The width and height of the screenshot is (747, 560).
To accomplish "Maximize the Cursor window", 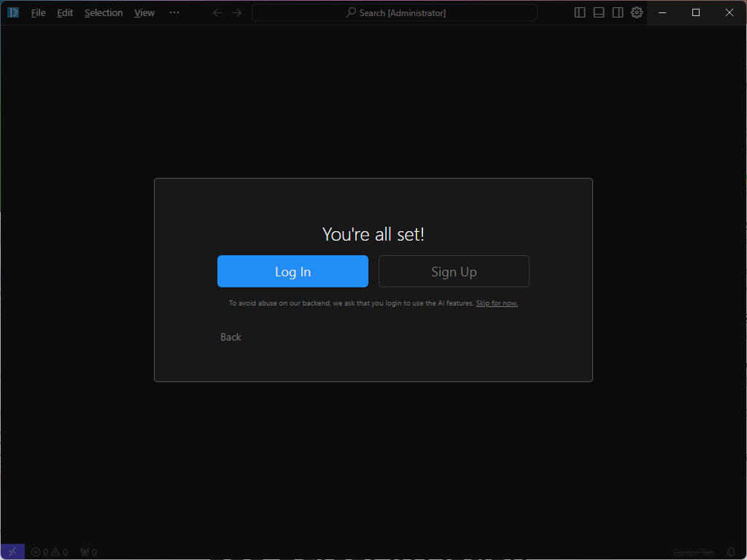I will [695, 13].
